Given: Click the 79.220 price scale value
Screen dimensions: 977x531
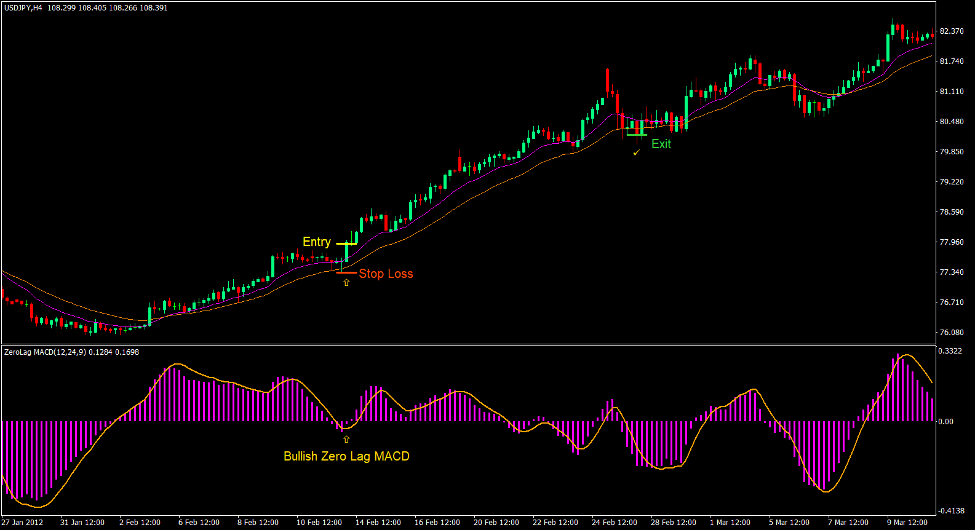Looking at the screenshot, I should click(x=952, y=182).
